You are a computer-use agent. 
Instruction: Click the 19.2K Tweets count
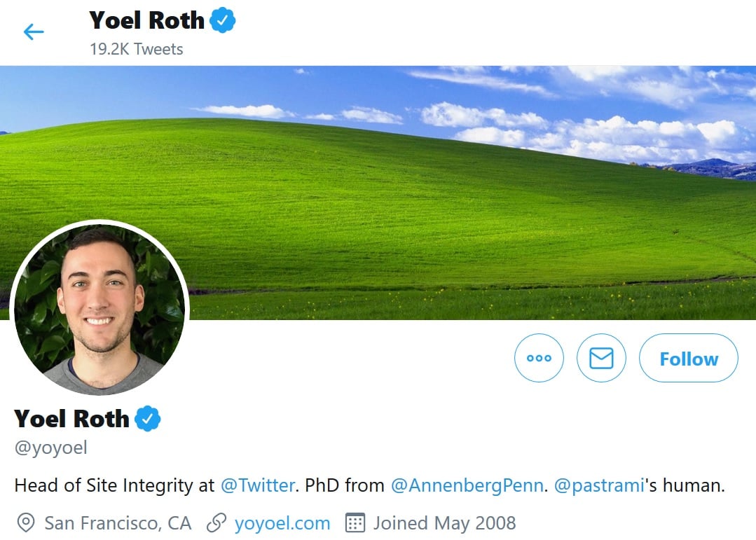pyautogui.click(x=136, y=49)
